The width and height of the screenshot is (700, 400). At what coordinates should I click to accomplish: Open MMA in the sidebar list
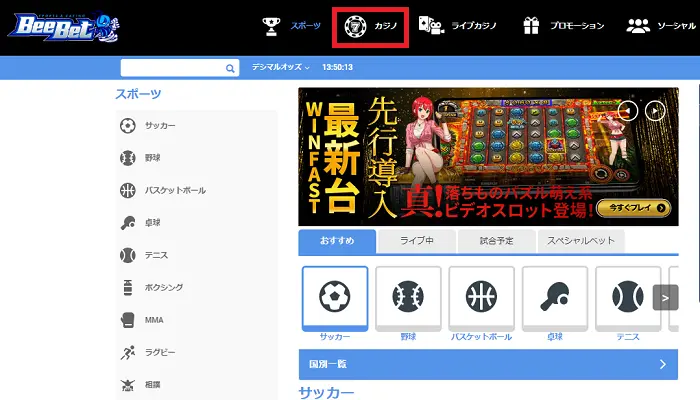point(154,320)
